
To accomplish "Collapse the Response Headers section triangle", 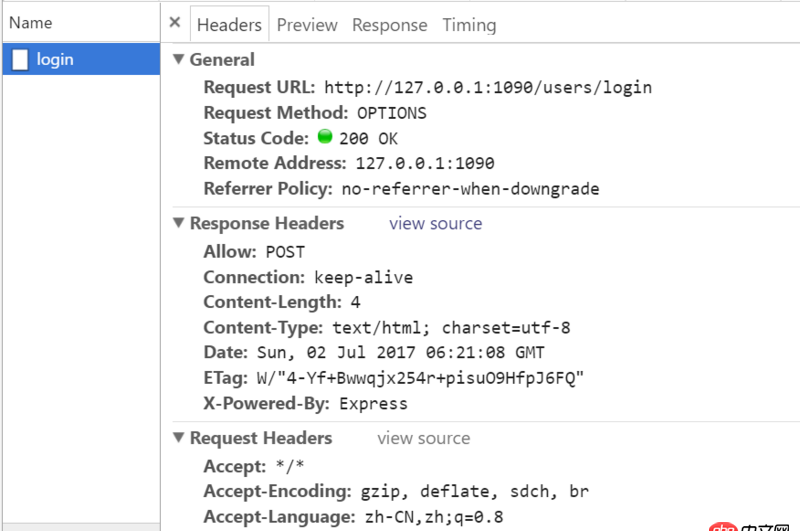I will pos(178,223).
